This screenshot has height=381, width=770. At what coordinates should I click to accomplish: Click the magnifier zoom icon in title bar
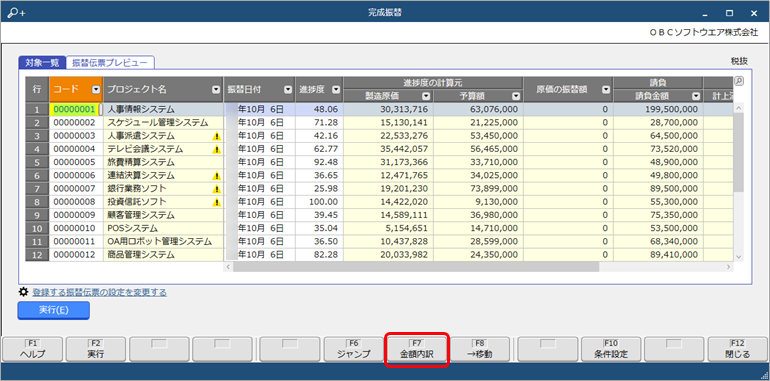pyautogui.click(x=16, y=13)
